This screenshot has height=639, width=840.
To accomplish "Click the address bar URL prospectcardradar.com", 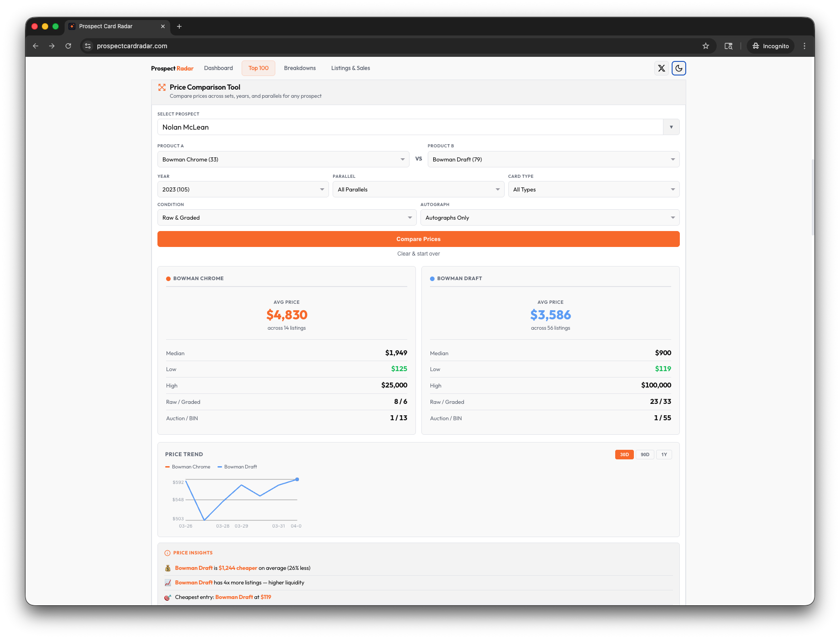I will coord(132,46).
